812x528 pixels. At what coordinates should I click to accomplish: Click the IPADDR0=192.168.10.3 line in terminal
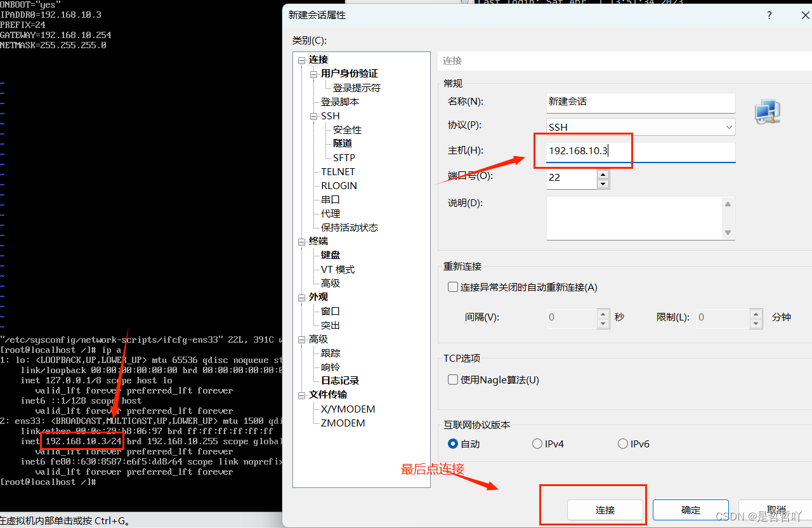pyautogui.click(x=51, y=15)
